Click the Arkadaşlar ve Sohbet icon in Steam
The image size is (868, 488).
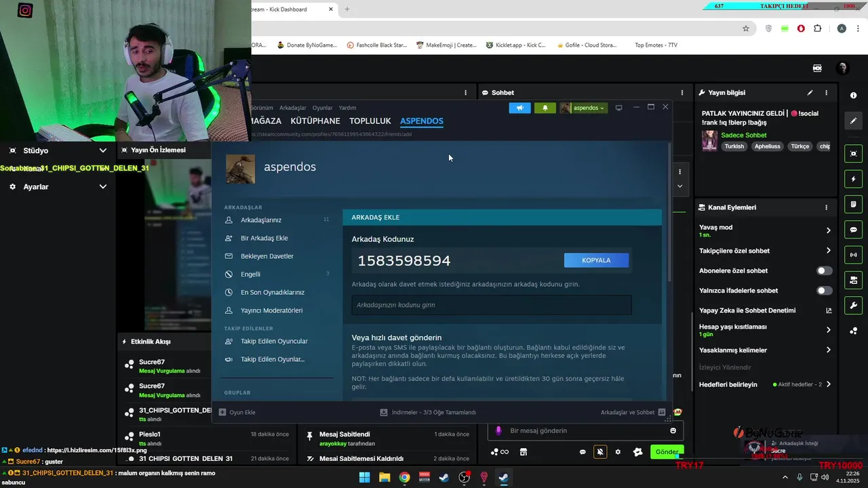click(662, 412)
